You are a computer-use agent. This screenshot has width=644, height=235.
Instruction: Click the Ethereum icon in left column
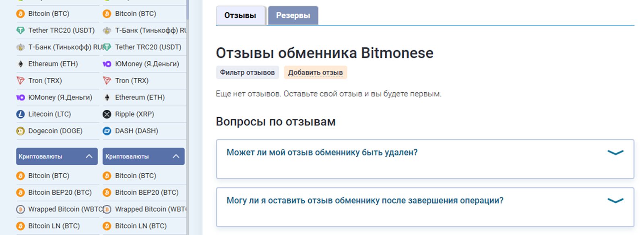(x=21, y=64)
